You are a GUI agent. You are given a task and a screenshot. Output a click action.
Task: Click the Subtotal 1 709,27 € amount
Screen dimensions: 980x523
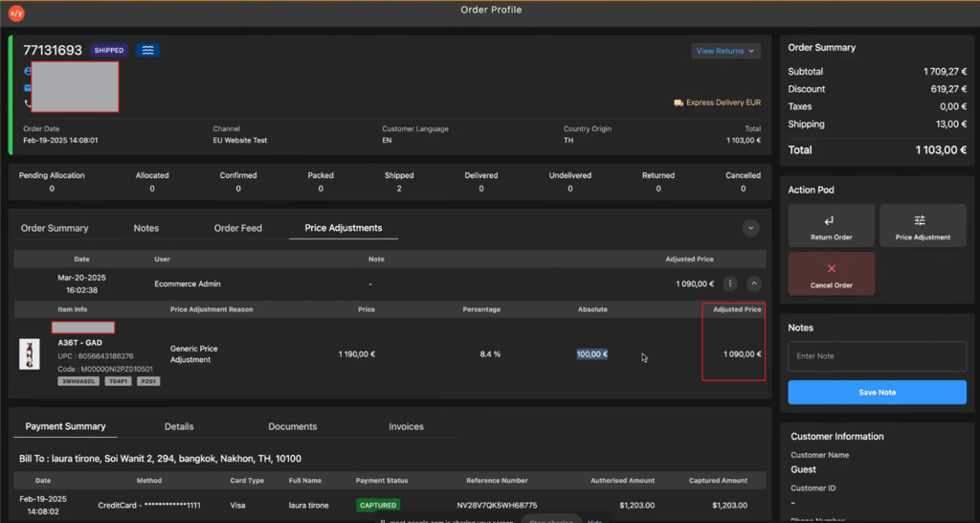click(x=945, y=71)
